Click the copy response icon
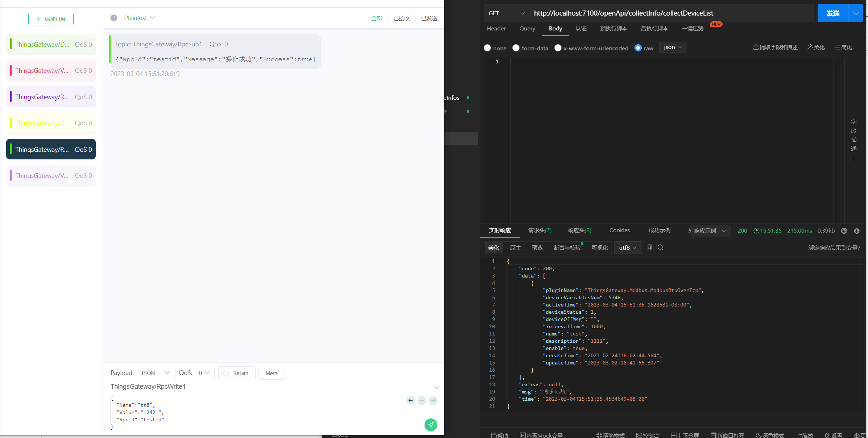This screenshot has width=868, height=438. [x=649, y=247]
